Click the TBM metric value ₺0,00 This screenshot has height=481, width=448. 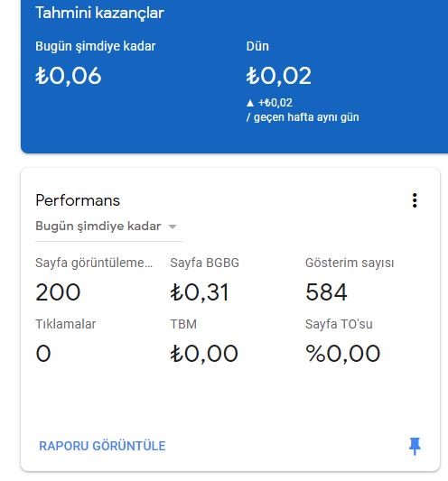(x=204, y=354)
